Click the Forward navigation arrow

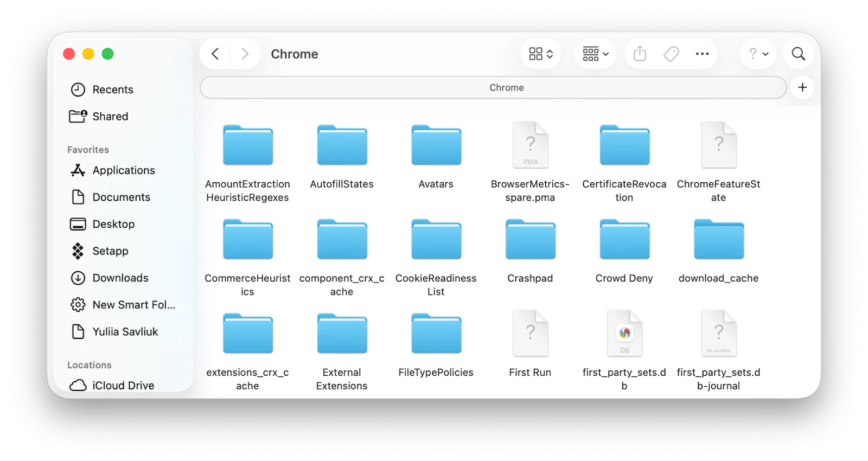(245, 54)
